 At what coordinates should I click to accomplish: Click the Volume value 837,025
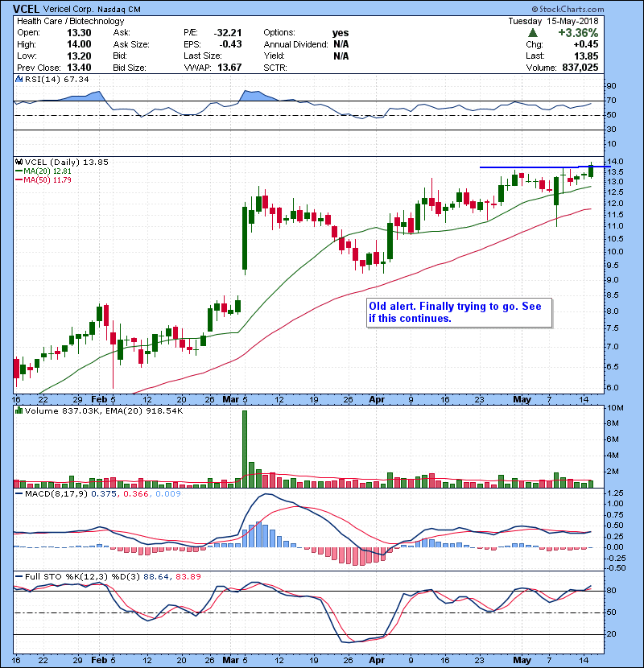pos(580,68)
